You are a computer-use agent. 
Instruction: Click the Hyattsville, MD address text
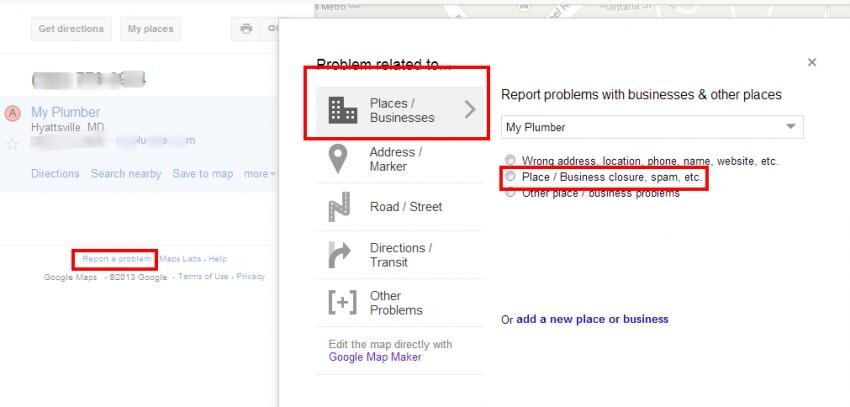point(68,128)
